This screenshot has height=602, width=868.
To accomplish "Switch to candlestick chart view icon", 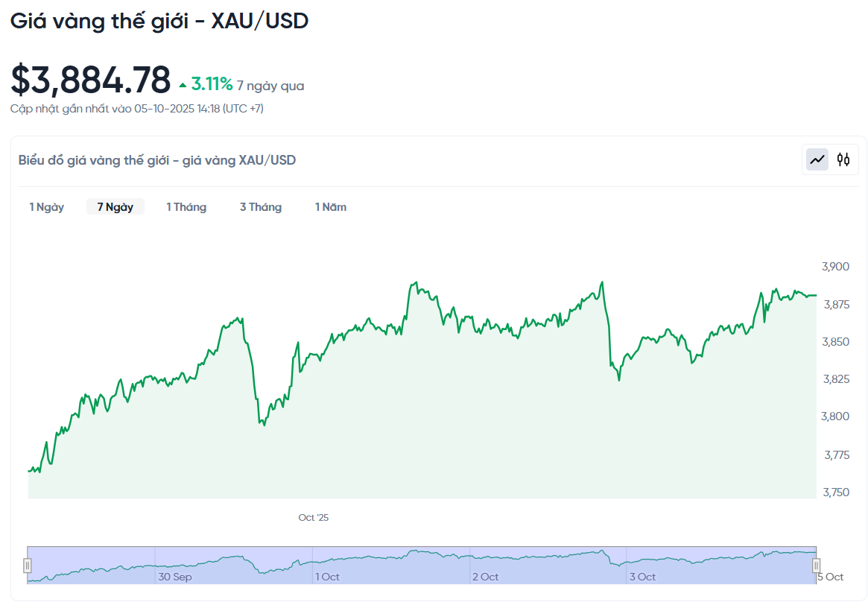I will point(843,159).
